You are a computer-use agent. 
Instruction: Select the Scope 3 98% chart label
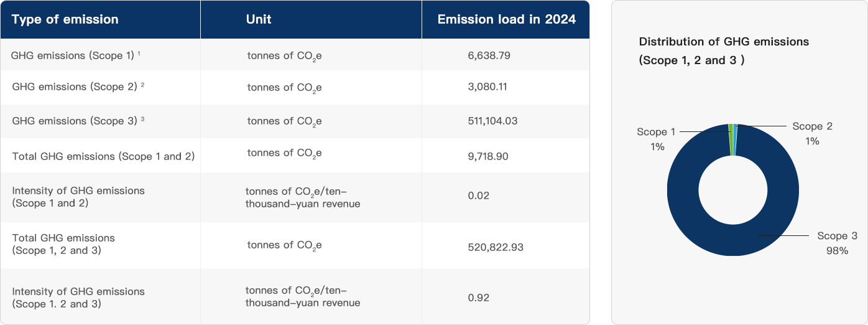[x=837, y=243]
